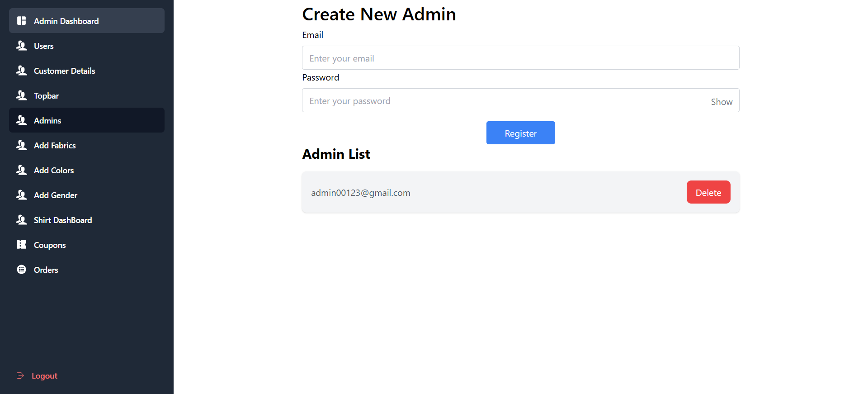Delete admin00123@gmail.com from admin list
The image size is (868, 394).
tap(708, 192)
